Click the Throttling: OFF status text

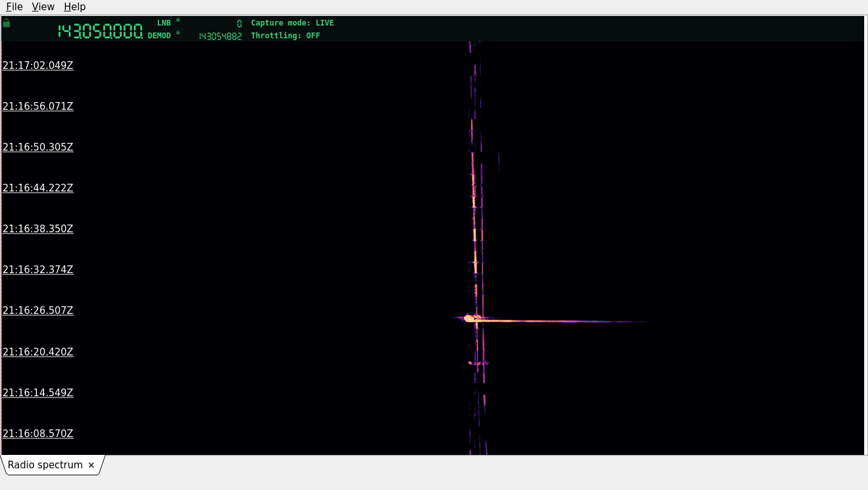pyautogui.click(x=285, y=36)
